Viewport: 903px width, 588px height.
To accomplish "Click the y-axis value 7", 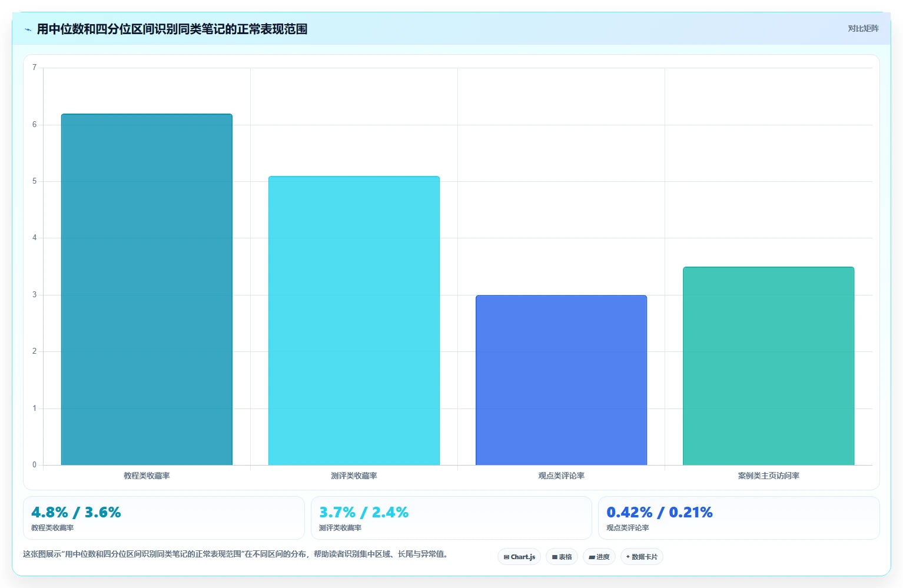I will tap(34, 68).
